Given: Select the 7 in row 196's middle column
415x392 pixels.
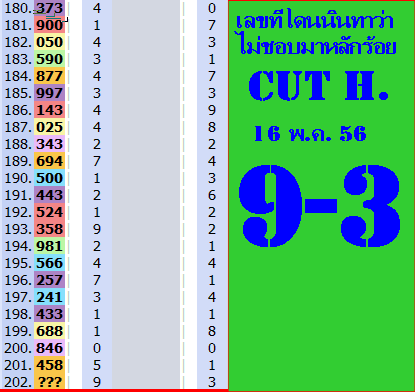Looking at the screenshot, I should pyautogui.click(x=97, y=280).
